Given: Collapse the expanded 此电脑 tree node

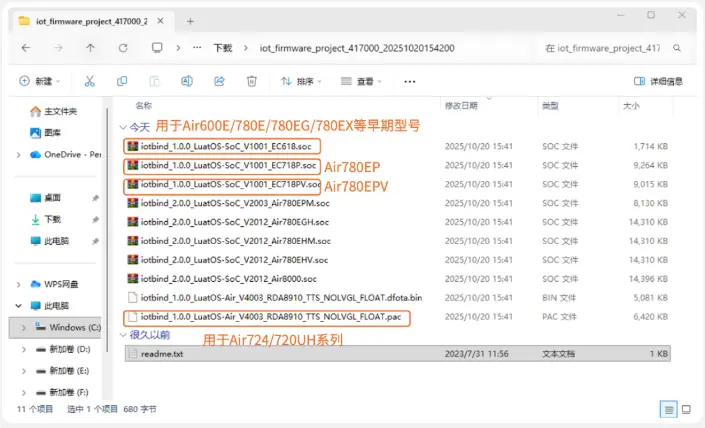Looking at the screenshot, I should tap(18, 306).
